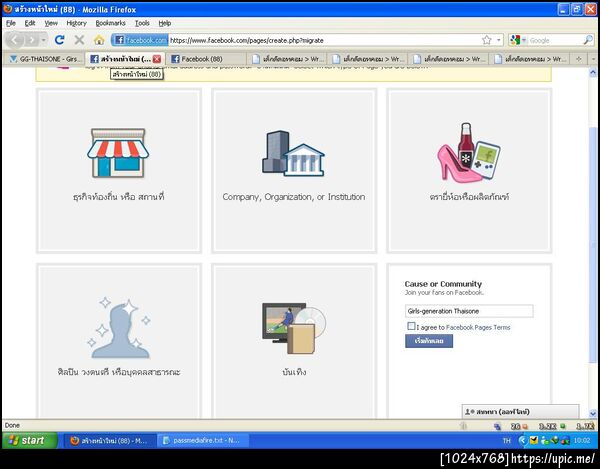The image size is (600, 469).
Task: Open the Tools menu
Action: pos(142,23)
